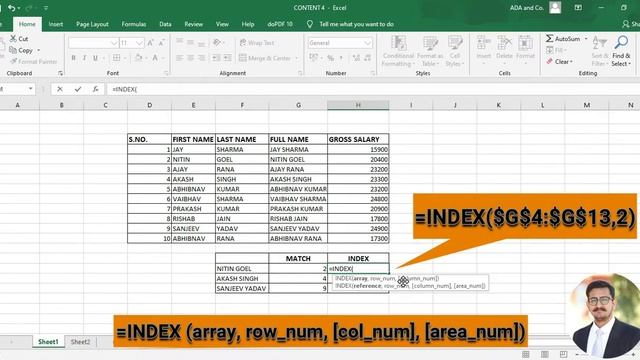Screen dimensions: 640x360
Task: Click the Orientation text-angle icon
Action: [x=217, y=42]
